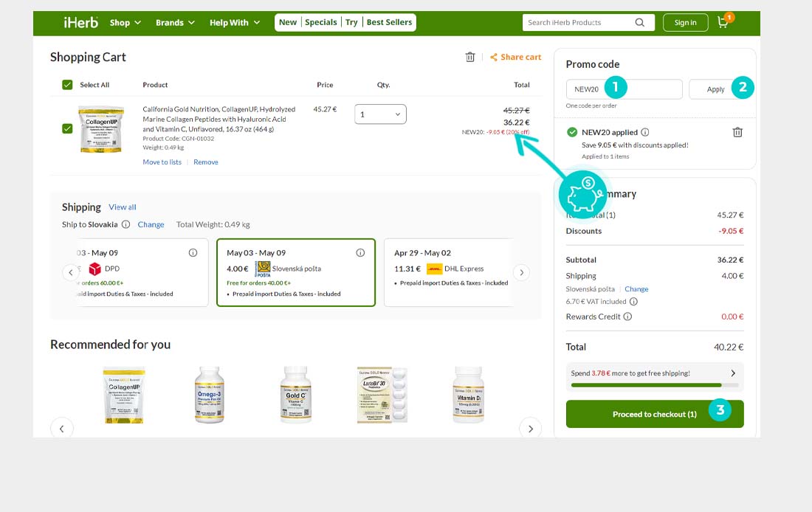Click the Apply promo code button
This screenshot has height=512, width=812.
coord(716,89)
